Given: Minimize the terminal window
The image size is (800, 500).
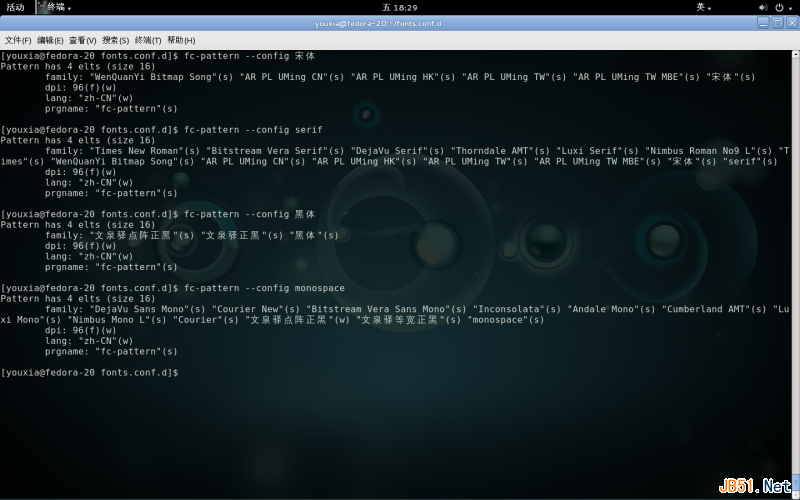Looking at the screenshot, I should [x=763, y=23].
